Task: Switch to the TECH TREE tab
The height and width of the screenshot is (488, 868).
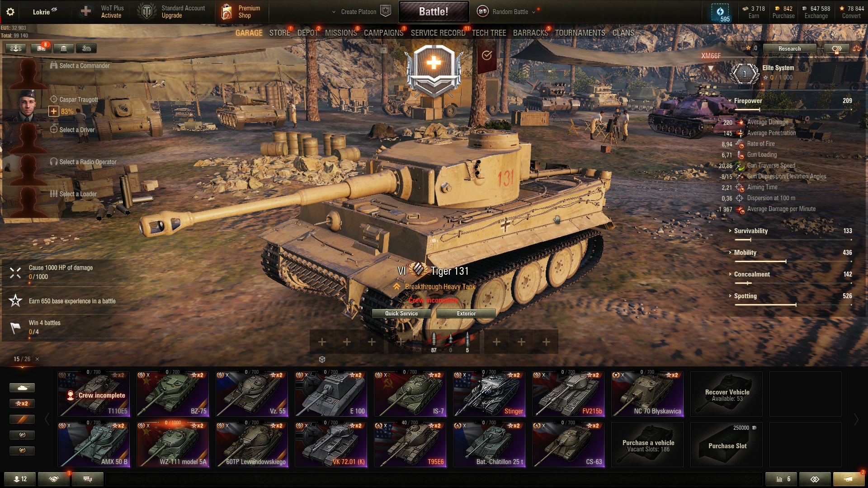Action: (x=489, y=33)
